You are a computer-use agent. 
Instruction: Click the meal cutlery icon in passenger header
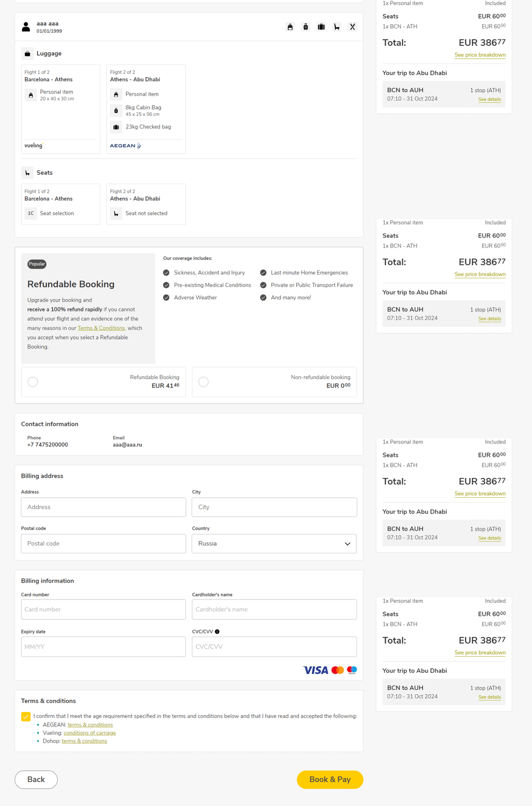352,27
